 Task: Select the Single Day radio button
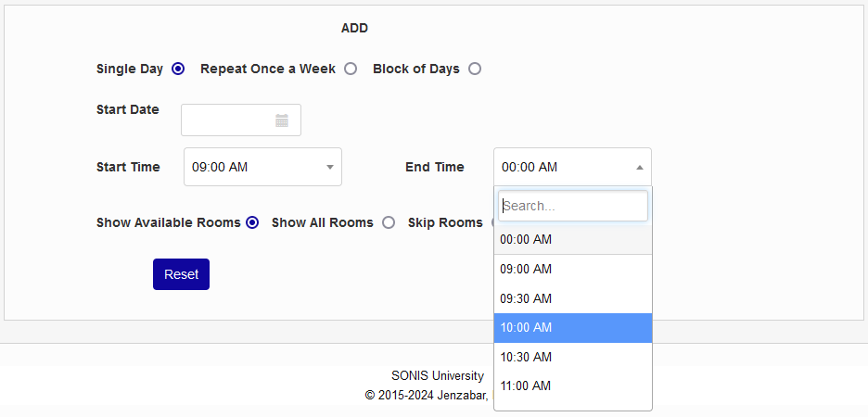[x=178, y=69]
